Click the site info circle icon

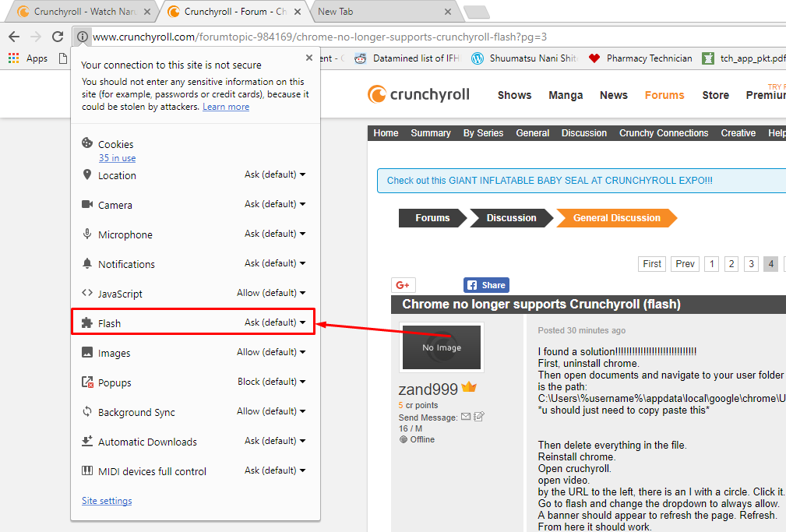(x=83, y=37)
